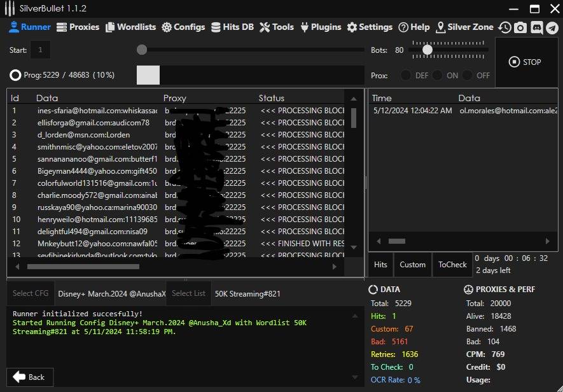The width and height of the screenshot is (563, 392).
Task: Click the progress bar
Action: pos(250,75)
